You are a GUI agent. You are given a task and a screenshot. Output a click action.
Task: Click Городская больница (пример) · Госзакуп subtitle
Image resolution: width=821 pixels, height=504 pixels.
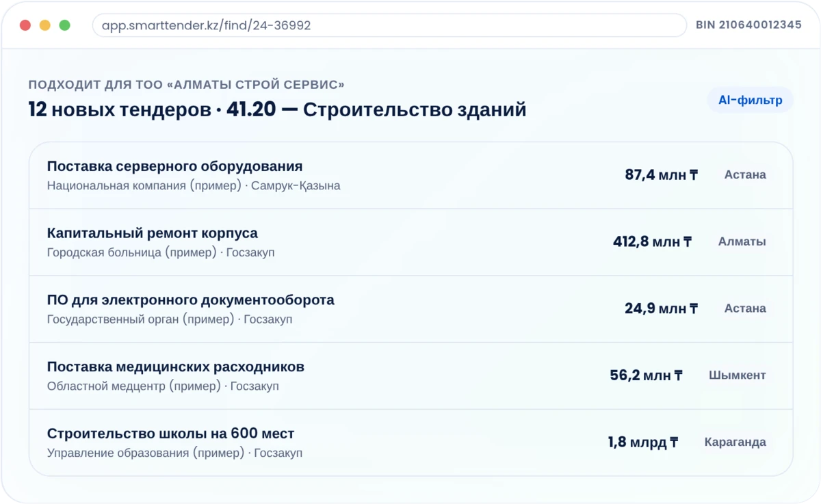(x=161, y=253)
